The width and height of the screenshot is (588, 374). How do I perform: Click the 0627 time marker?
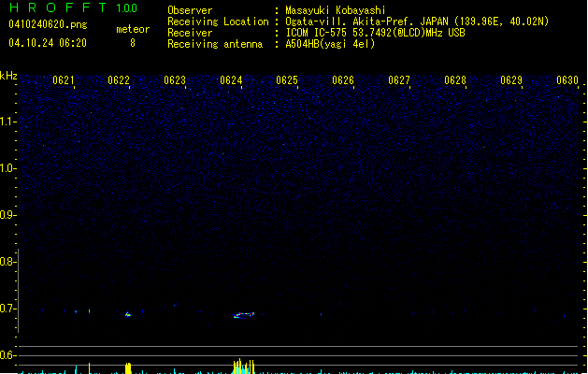399,79
